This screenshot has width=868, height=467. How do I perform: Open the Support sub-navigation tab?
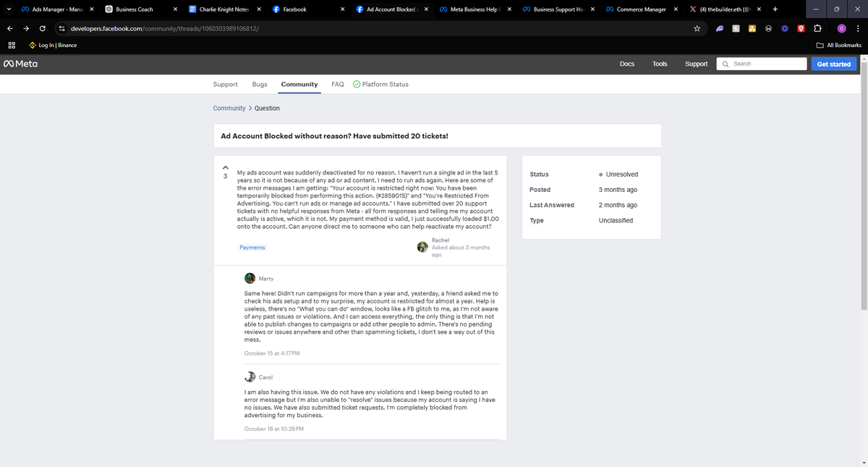pos(226,84)
